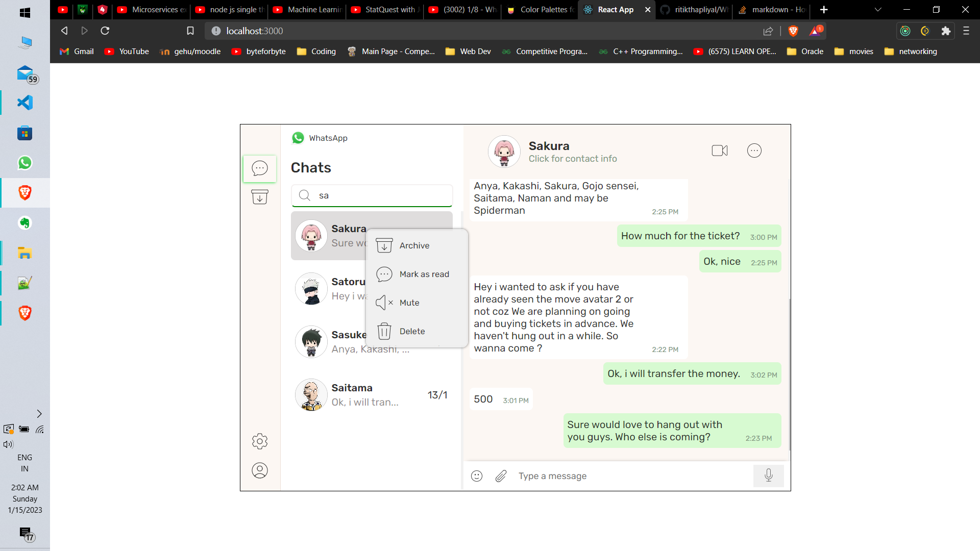Viewport: 980px width, 551px height.
Task: Open the Gmail bookmark
Action: 77,52
